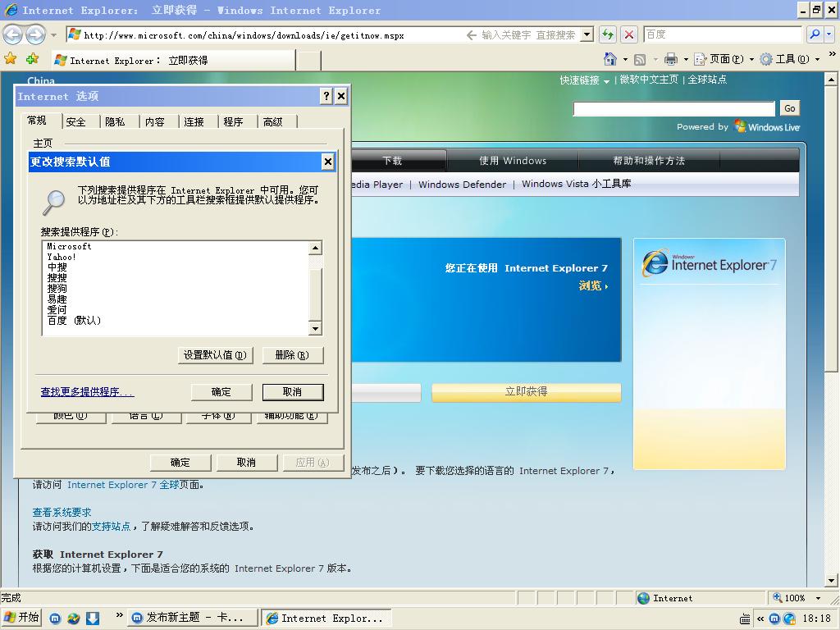The image size is (840, 630).
Task: Open the Print options dropdown arrow
Action: point(686,59)
